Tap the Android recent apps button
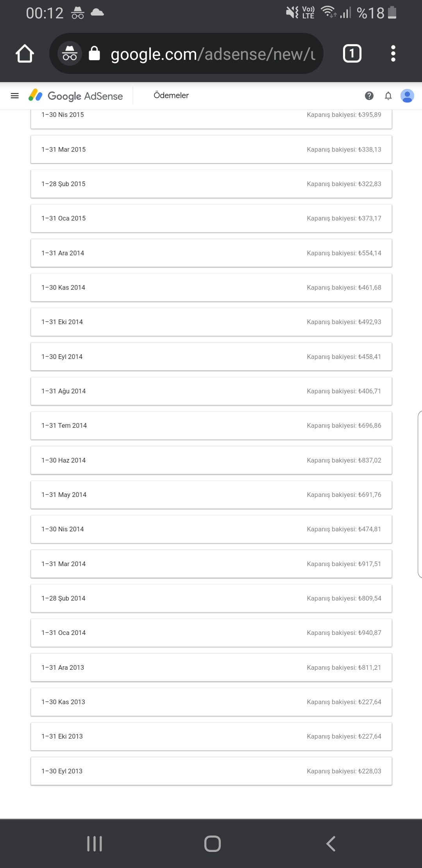This screenshot has height=868, width=422. [95, 843]
